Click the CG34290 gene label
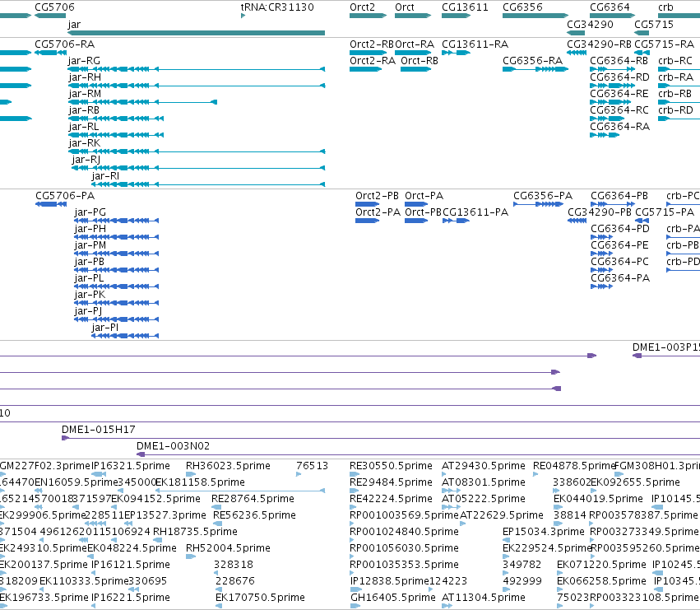 590,24
